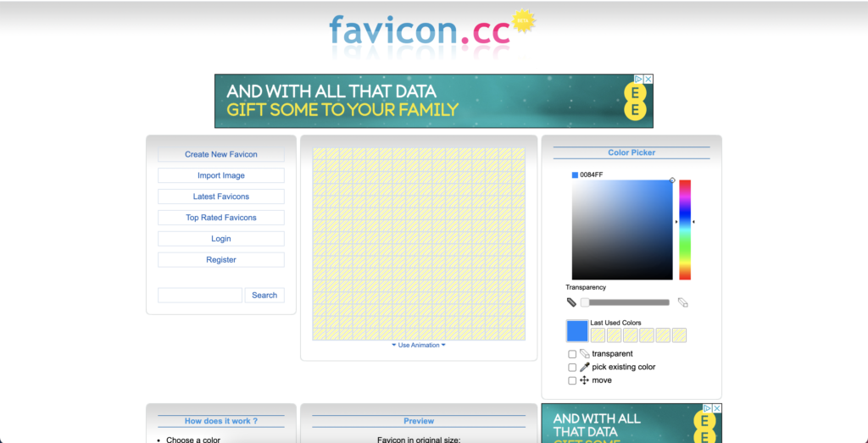This screenshot has width=868, height=443.
Task: Click the top EE banner advertisement
Action: [433, 101]
